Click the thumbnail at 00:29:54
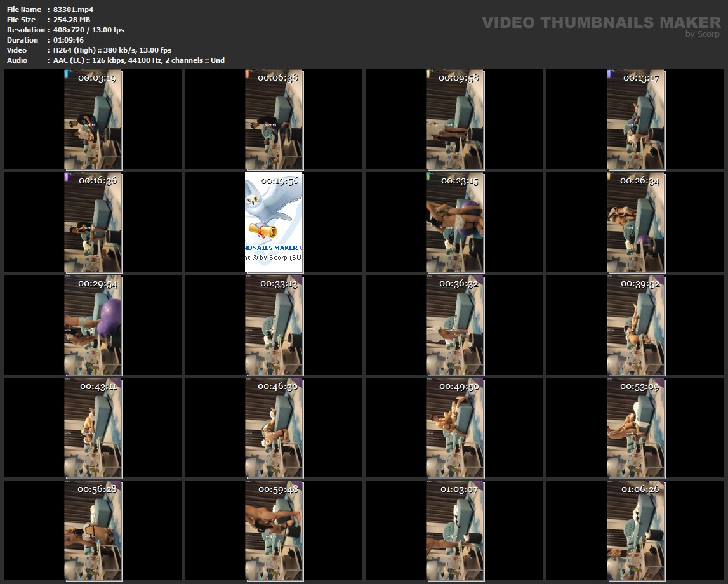Viewport: 728px width, 584px height. (93, 325)
